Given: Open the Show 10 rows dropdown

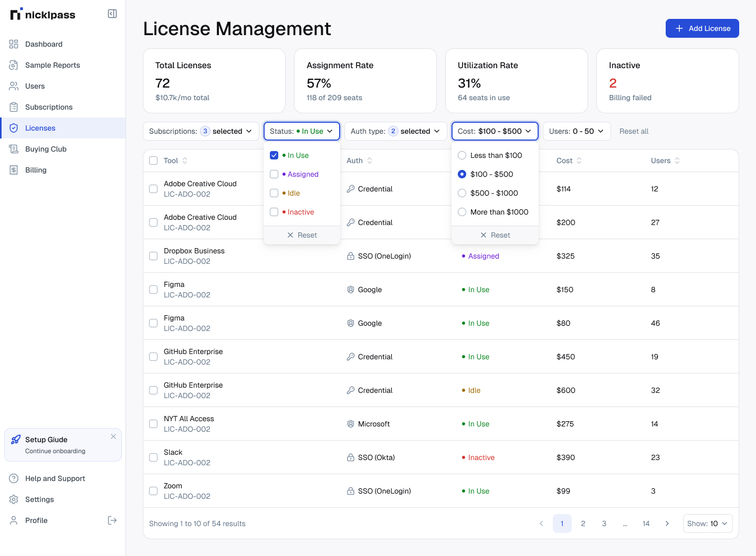Looking at the screenshot, I should 707,523.
